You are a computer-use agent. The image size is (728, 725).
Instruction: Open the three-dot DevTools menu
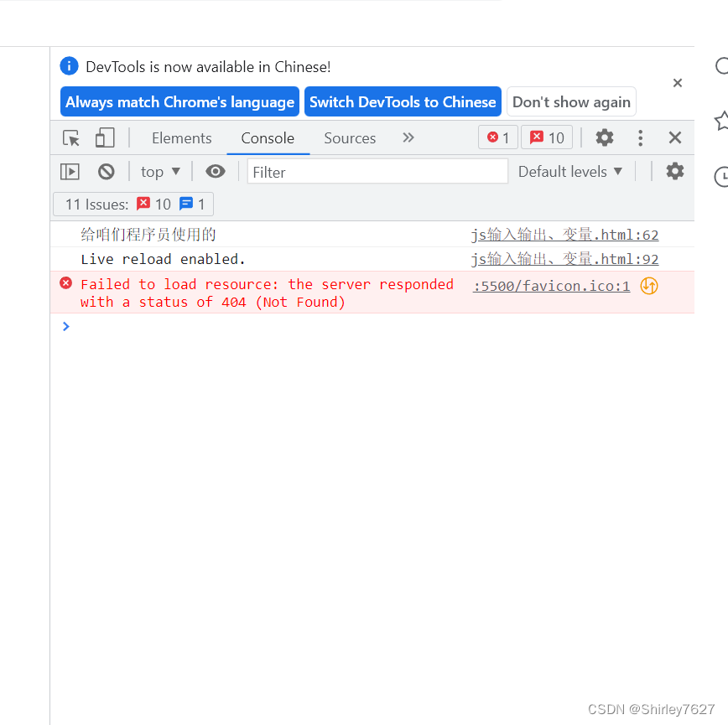coord(640,137)
